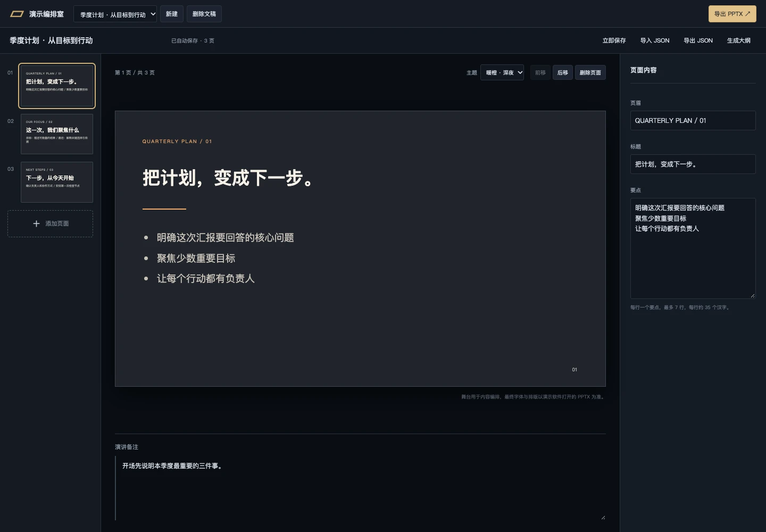Click the 演讲备注 notes textarea
This screenshot has width=766, height=532.
360,488
